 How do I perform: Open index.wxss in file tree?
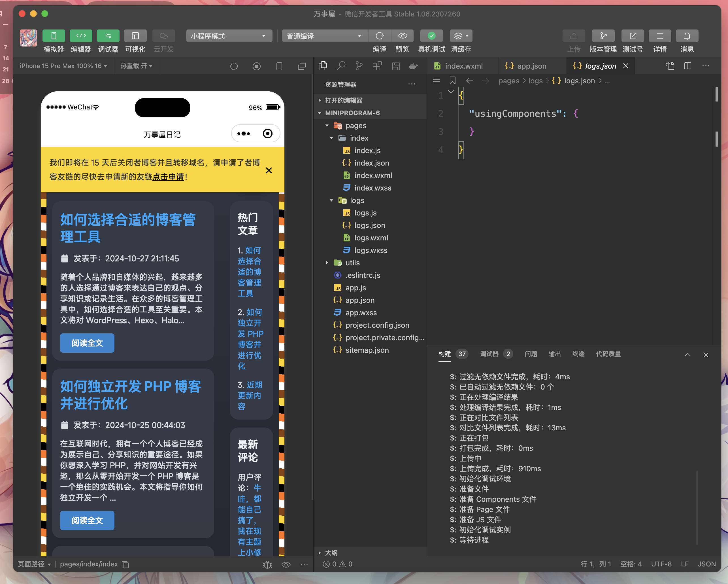(371, 188)
